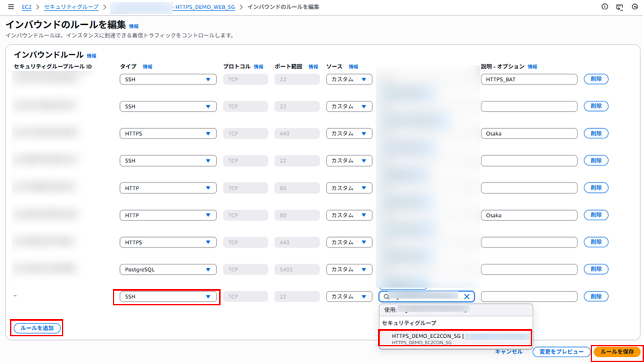This screenshot has width=644, height=364.
Task: Click empty description field in PostgreSQL row
Action: 529,270
